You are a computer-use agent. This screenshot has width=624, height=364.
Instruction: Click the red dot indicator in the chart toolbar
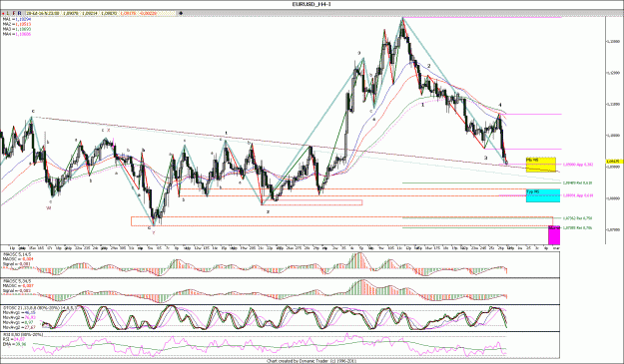point(3,13)
